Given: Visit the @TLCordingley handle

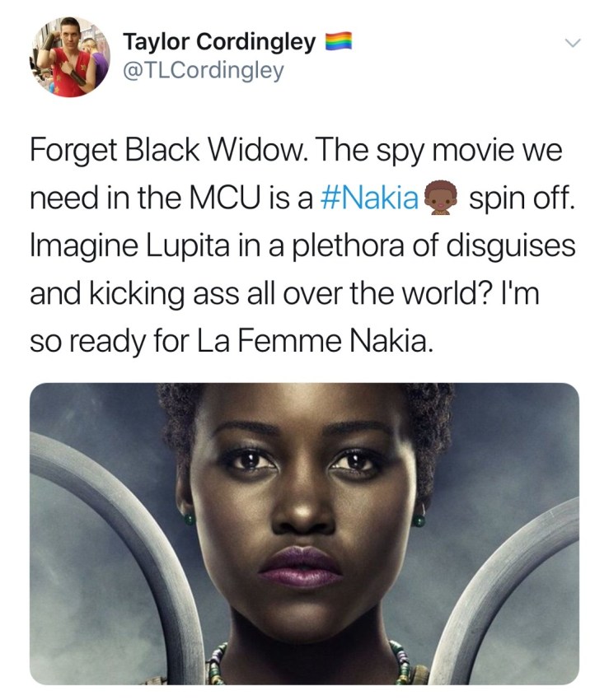Looking at the screenshot, I should [x=204, y=71].
